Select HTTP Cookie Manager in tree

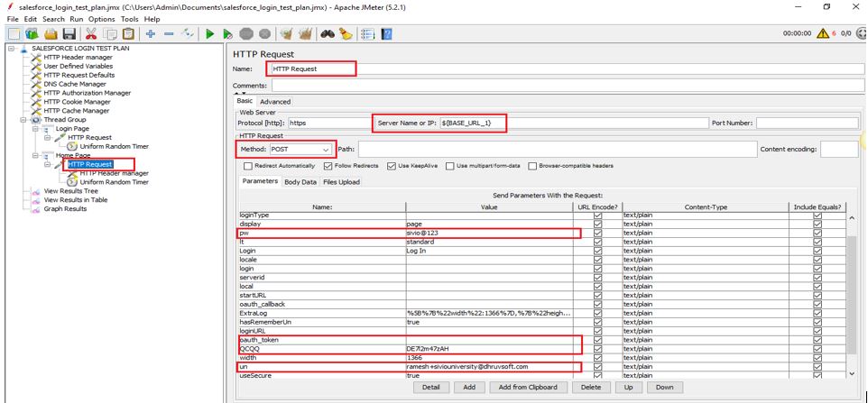tap(77, 102)
